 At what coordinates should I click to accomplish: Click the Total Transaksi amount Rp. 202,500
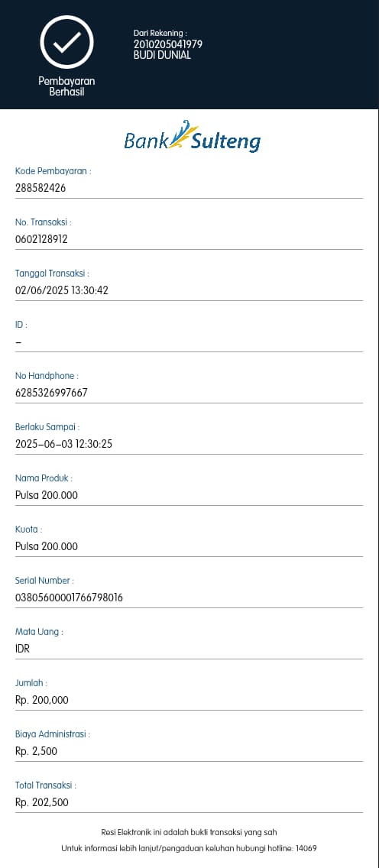click(42, 803)
